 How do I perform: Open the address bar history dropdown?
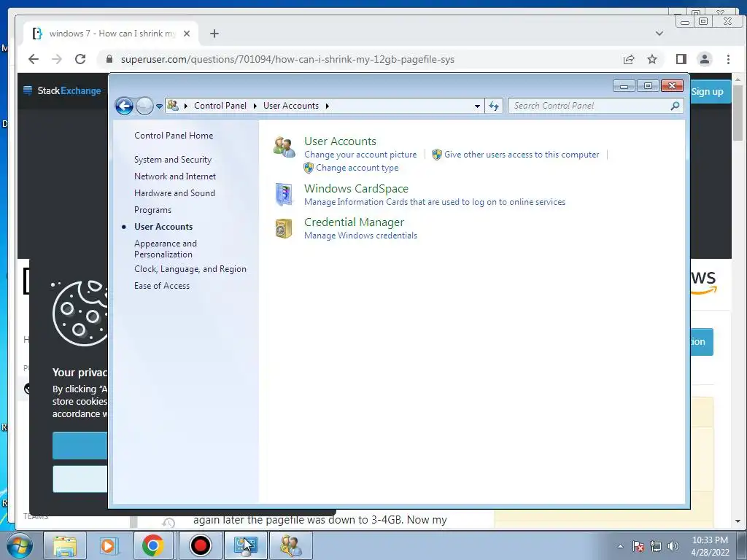(x=477, y=106)
